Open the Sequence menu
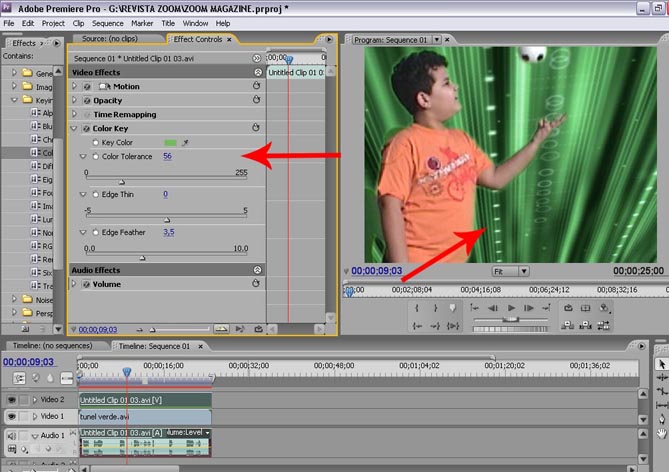Viewport: 669px width, 472px height. 107,22
